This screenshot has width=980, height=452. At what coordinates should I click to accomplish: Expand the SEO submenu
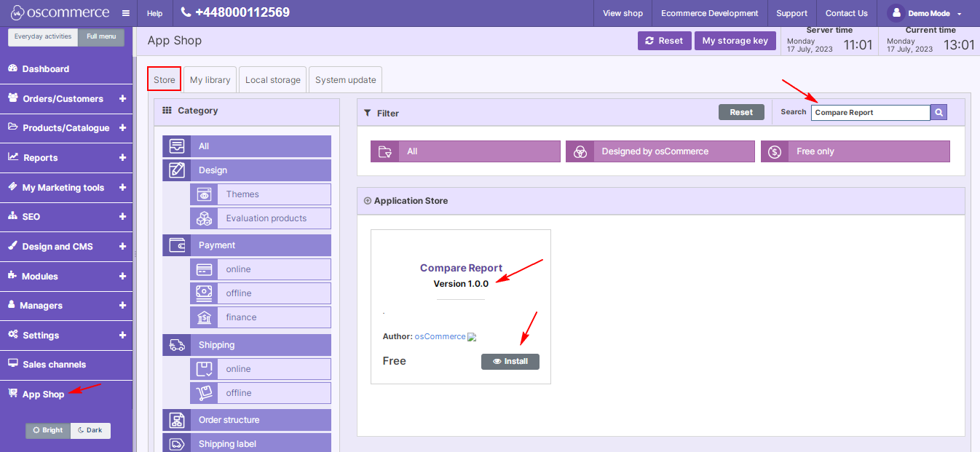click(122, 217)
